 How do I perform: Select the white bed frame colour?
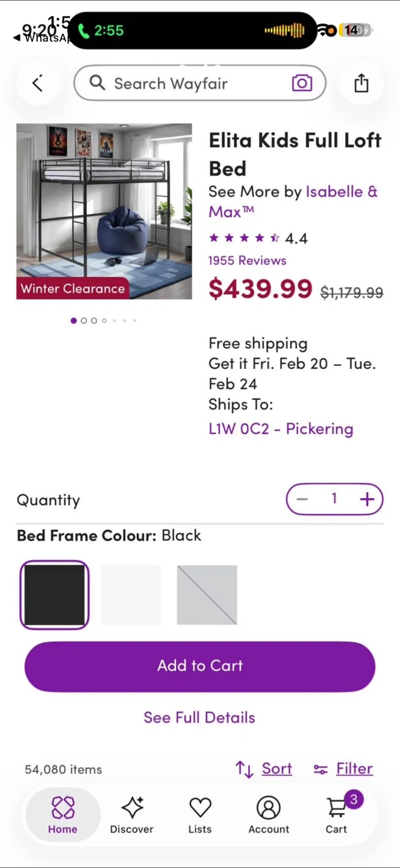[x=131, y=595]
